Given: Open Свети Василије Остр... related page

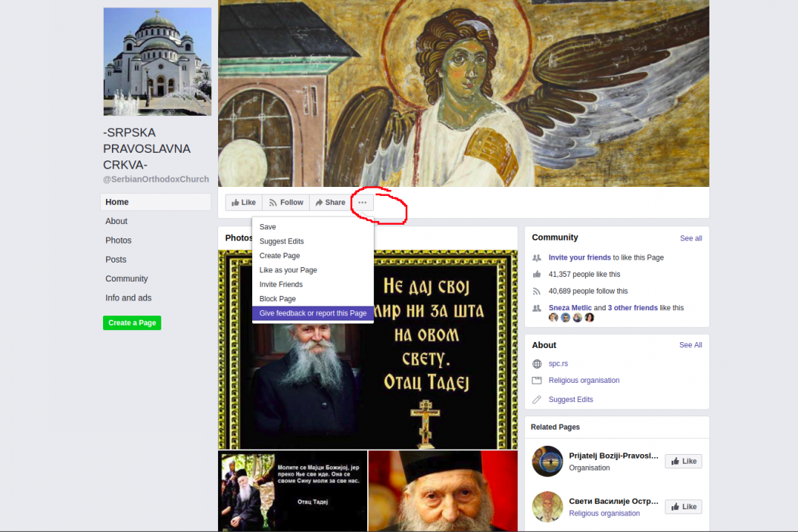Looking at the screenshot, I should tap(613, 502).
